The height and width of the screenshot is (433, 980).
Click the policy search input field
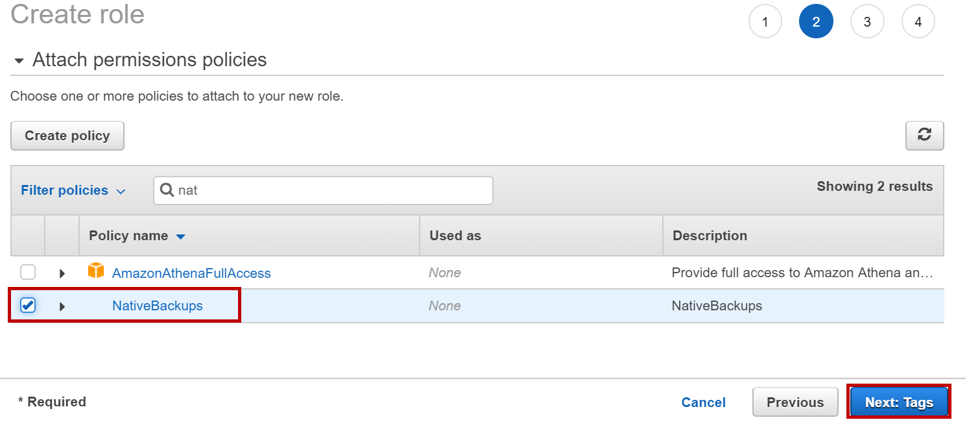pyautogui.click(x=331, y=190)
